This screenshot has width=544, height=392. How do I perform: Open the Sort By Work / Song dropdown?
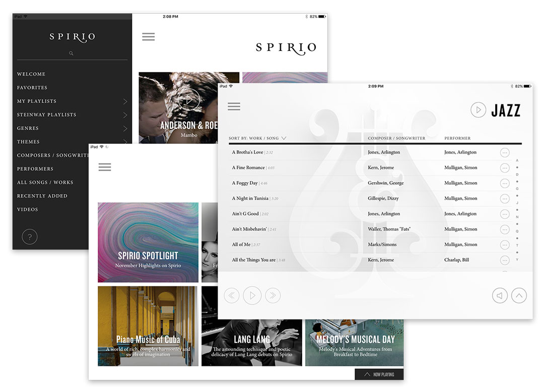click(x=257, y=138)
